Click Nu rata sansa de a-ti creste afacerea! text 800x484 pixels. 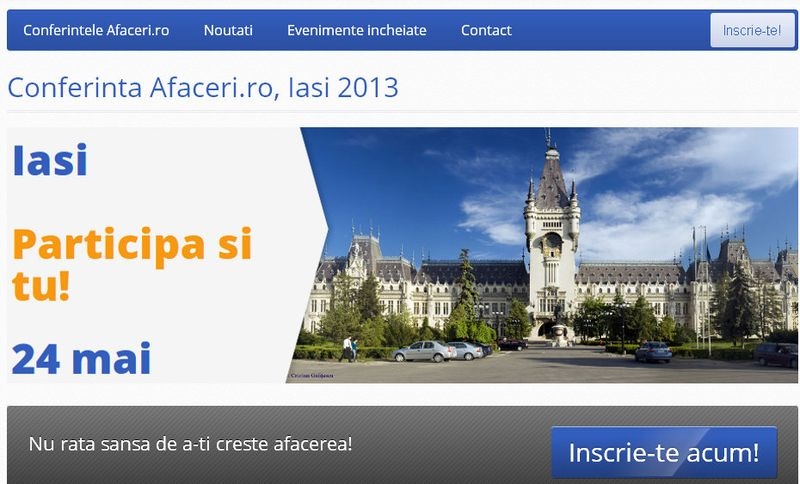190,444
